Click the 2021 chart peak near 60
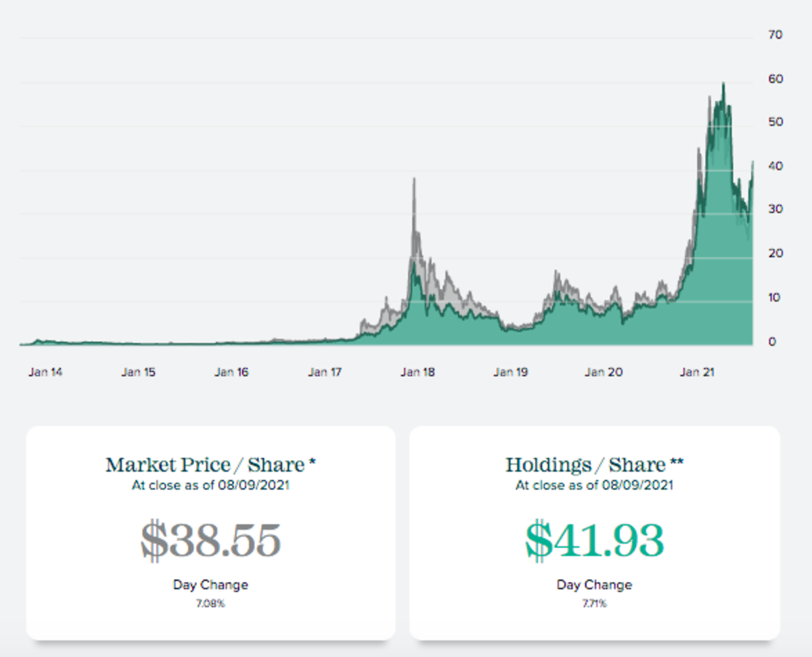812x657 pixels. tap(723, 83)
